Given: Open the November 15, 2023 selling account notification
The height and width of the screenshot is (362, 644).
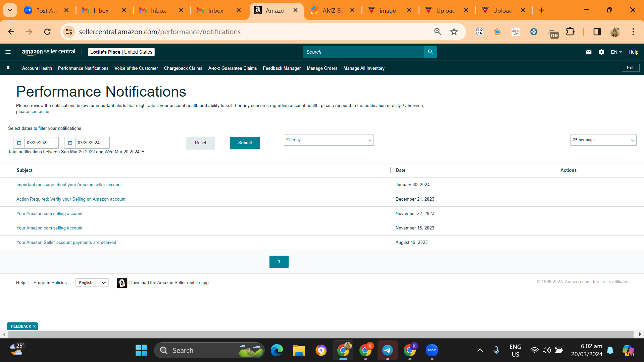Looking at the screenshot, I should coord(49,228).
